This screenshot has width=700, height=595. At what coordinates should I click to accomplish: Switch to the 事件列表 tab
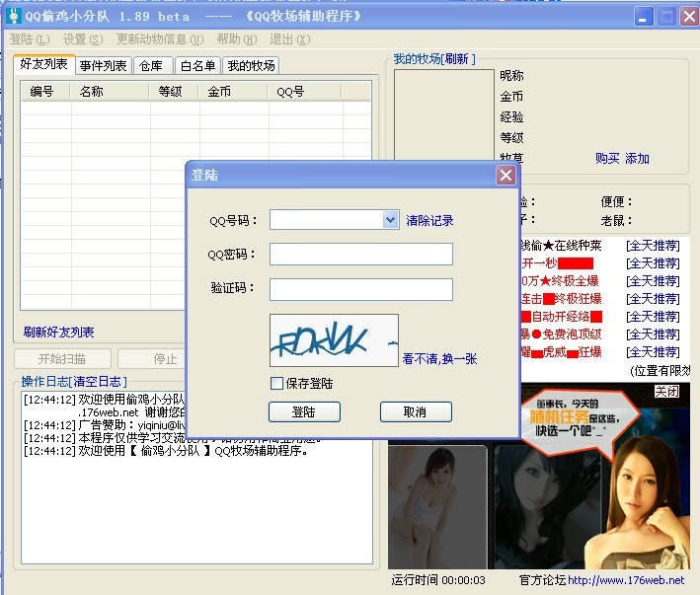pos(103,66)
